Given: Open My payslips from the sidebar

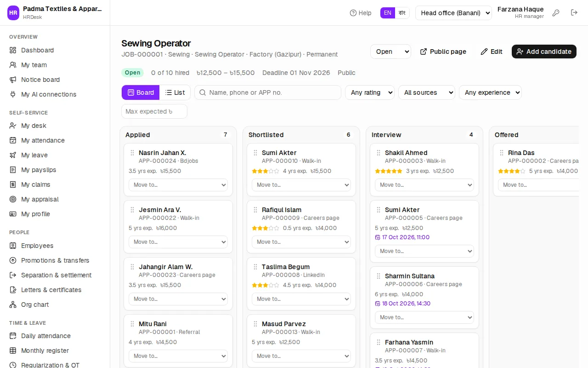Looking at the screenshot, I should [55, 170].
